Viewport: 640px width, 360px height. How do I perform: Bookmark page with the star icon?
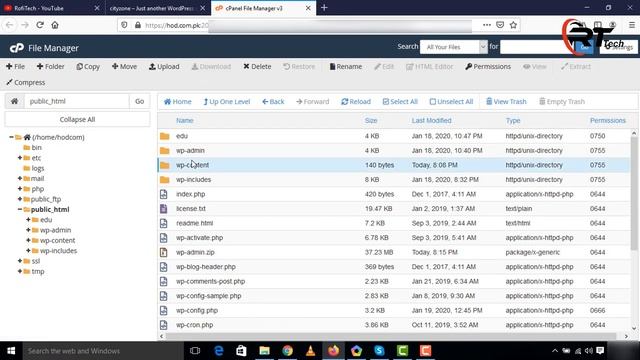tap(513, 25)
